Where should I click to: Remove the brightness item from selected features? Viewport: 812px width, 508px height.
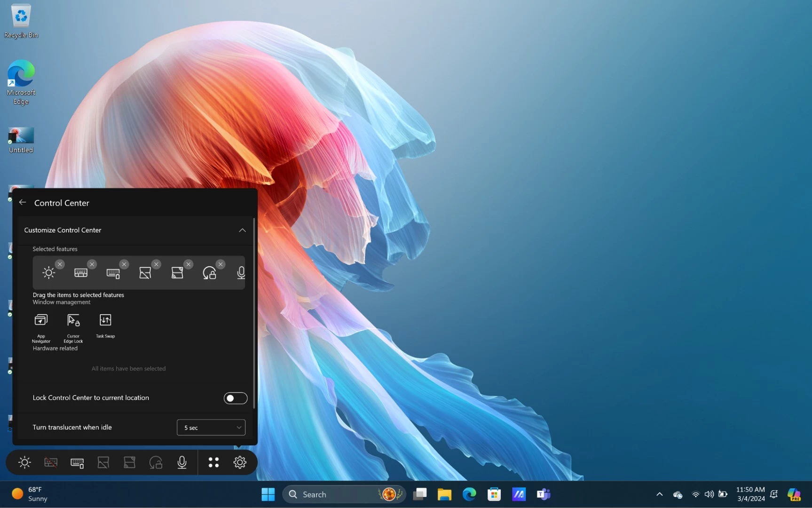60,264
